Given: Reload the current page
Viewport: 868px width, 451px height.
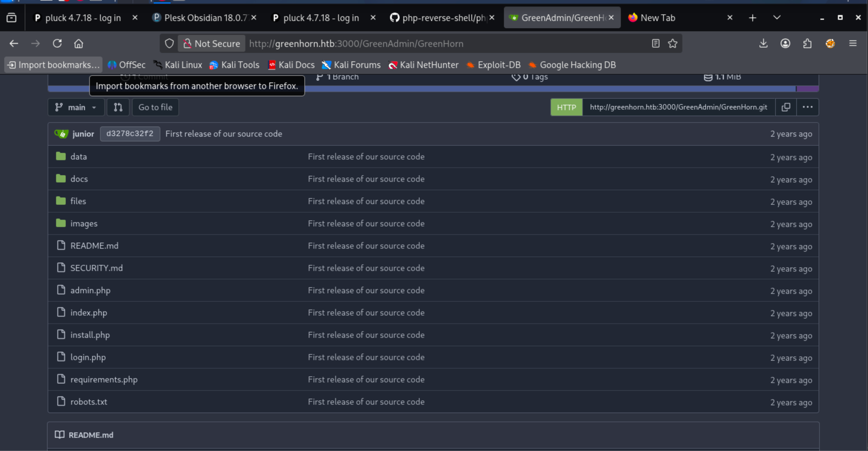Looking at the screenshot, I should [57, 43].
